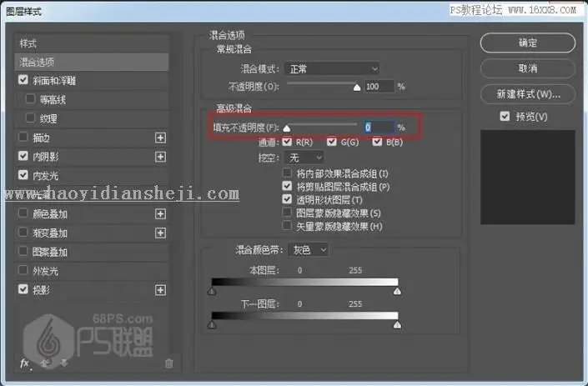
Task: Click the 取消 button
Action: coord(528,68)
